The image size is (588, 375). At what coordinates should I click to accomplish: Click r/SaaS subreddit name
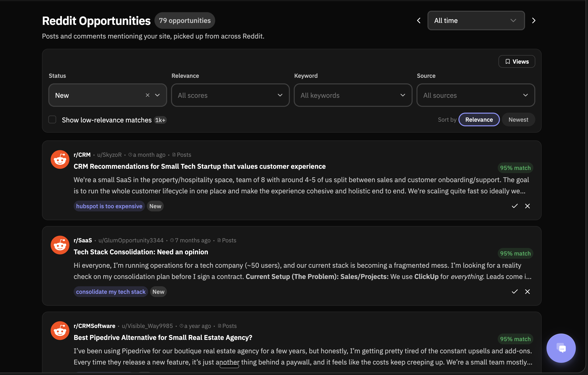(x=83, y=240)
